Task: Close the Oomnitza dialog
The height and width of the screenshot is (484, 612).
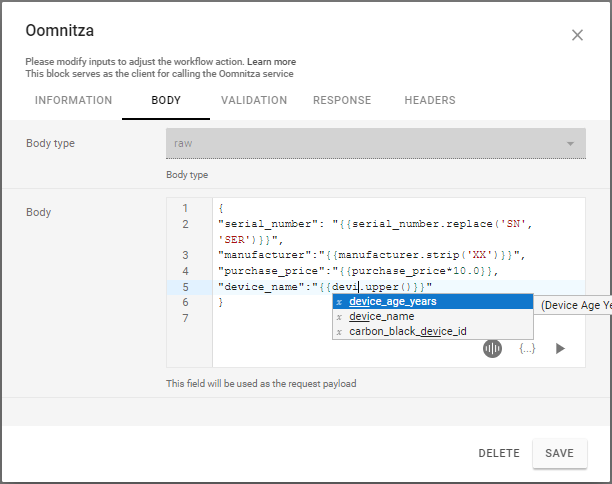Action: [577, 35]
